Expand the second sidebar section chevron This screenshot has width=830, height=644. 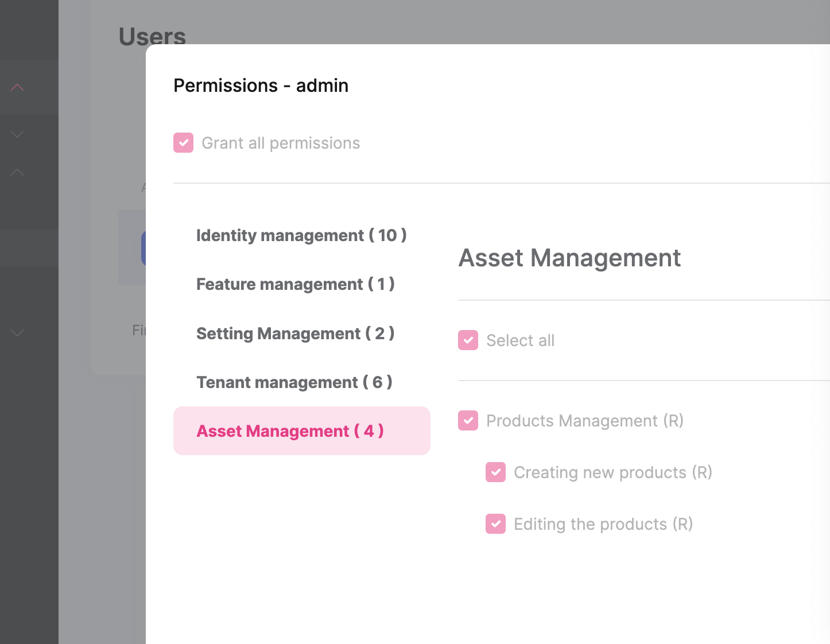pos(17,134)
